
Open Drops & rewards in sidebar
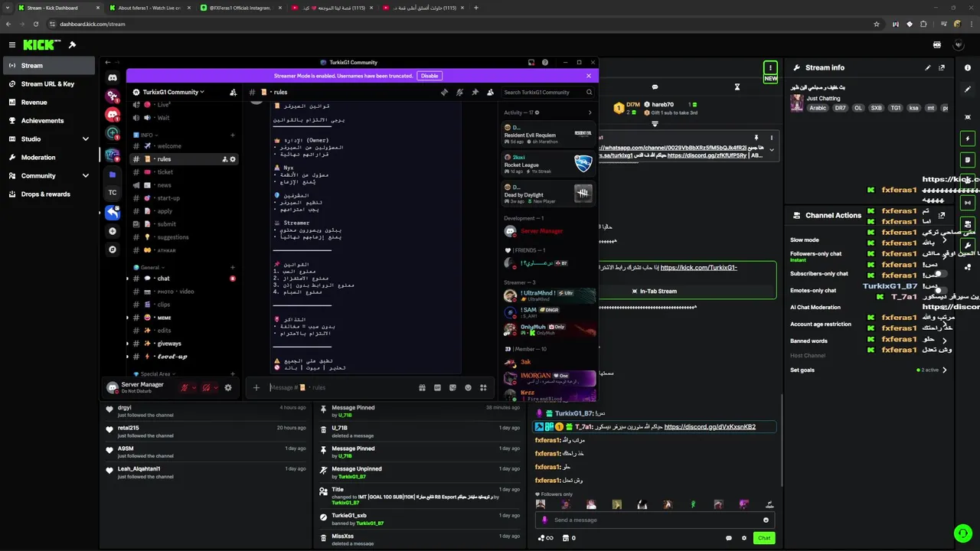(x=50, y=194)
